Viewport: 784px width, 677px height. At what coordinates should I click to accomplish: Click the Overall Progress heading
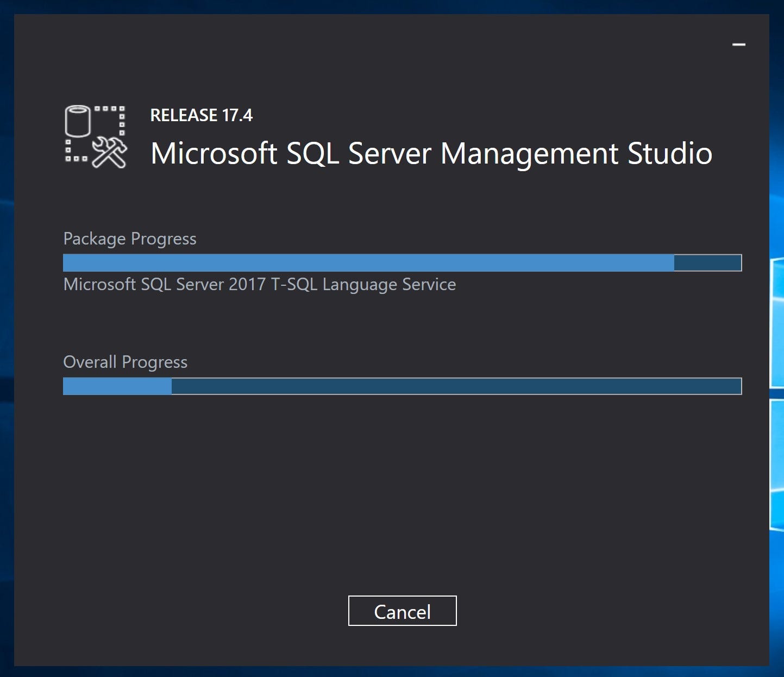(126, 362)
